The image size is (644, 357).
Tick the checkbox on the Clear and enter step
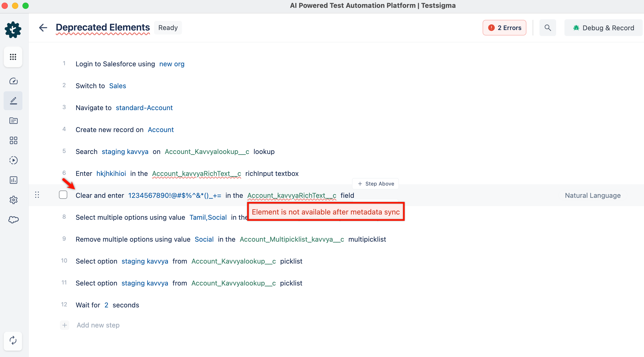[x=63, y=195]
